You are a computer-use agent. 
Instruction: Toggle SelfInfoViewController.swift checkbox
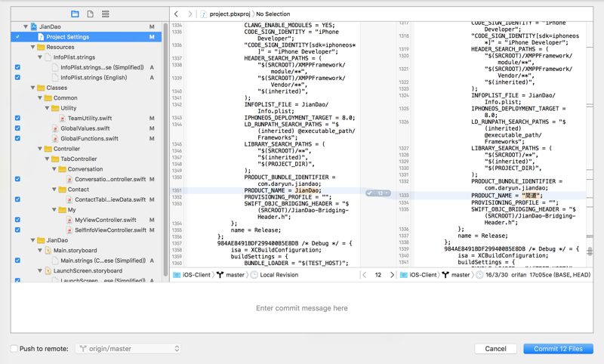[x=17, y=230]
